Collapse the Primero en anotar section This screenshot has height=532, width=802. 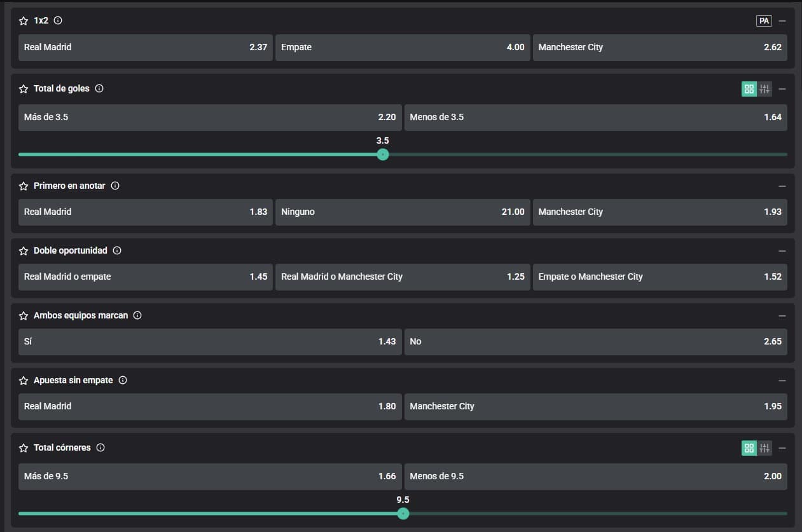[x=782, y=186]
